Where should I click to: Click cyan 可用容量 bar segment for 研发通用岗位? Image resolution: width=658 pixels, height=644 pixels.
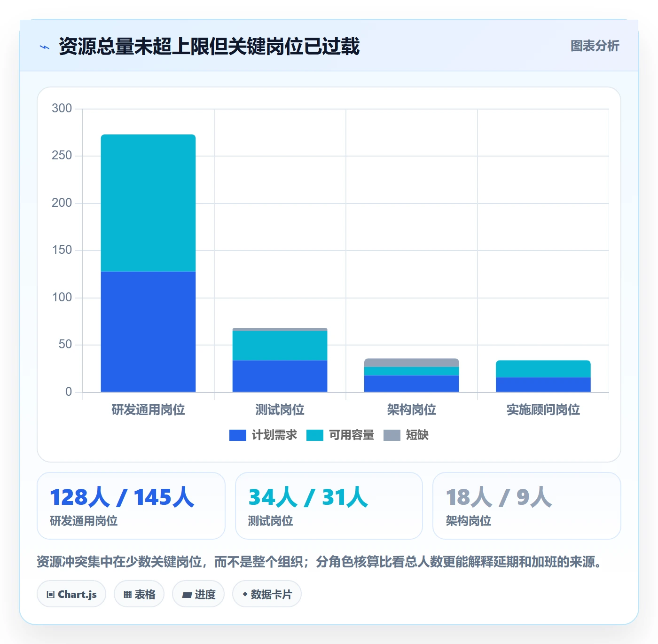(148, 203)
